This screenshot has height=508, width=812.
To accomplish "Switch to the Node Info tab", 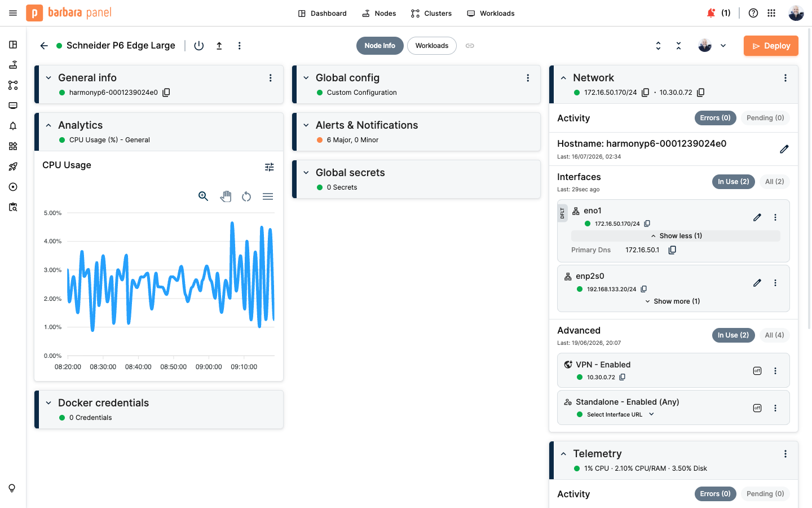I will tap(380, 46).
